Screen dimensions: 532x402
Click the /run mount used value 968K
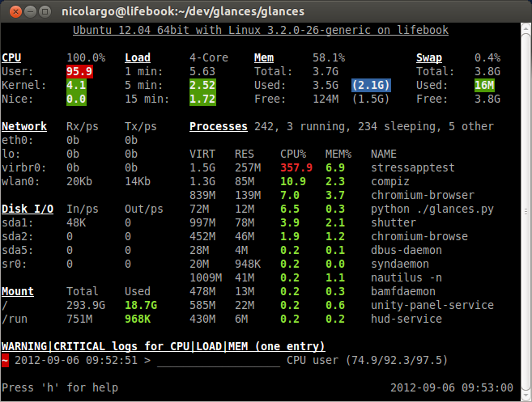(138, 319)
